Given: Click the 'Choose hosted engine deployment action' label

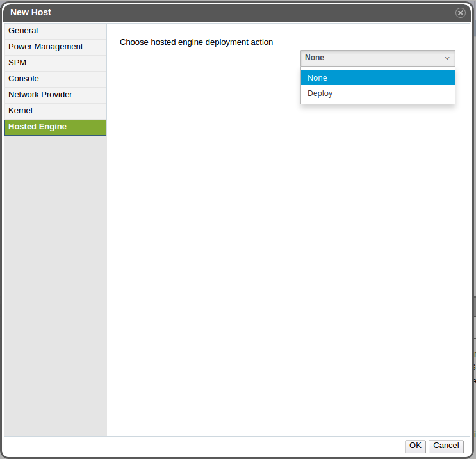Looking at the screenshot, I should coord(196,42).
